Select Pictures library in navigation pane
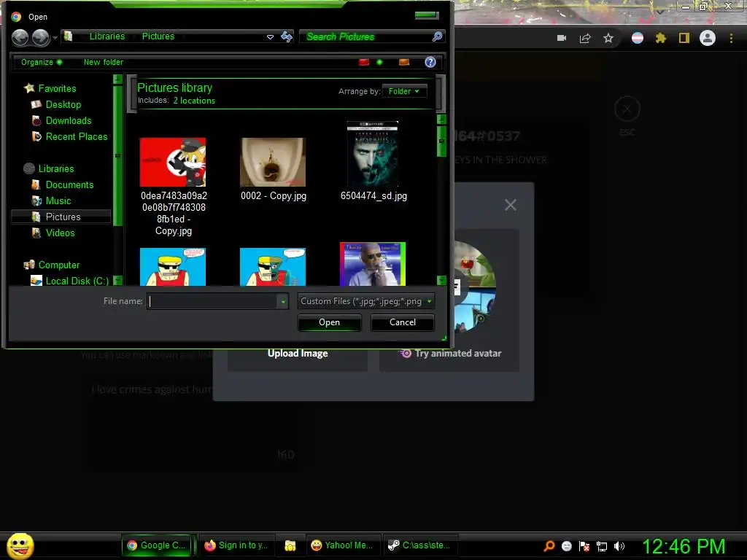 [x=61, y=217]
